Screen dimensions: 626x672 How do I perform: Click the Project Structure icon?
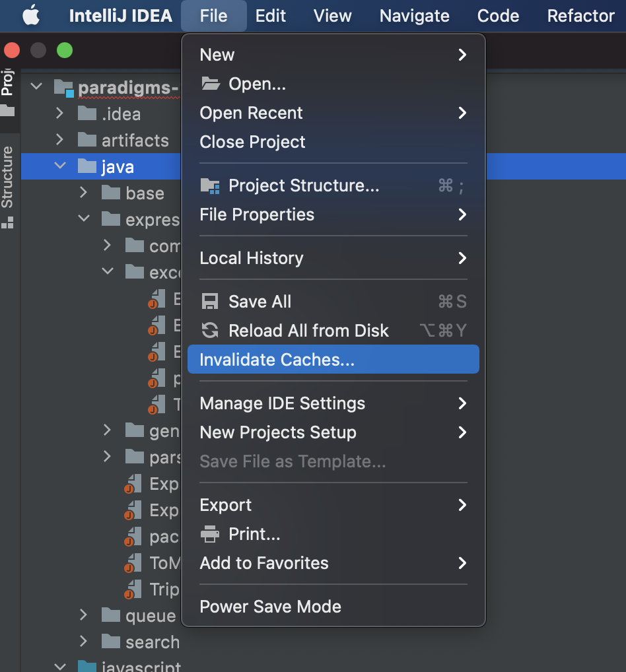tap(210, 186)
